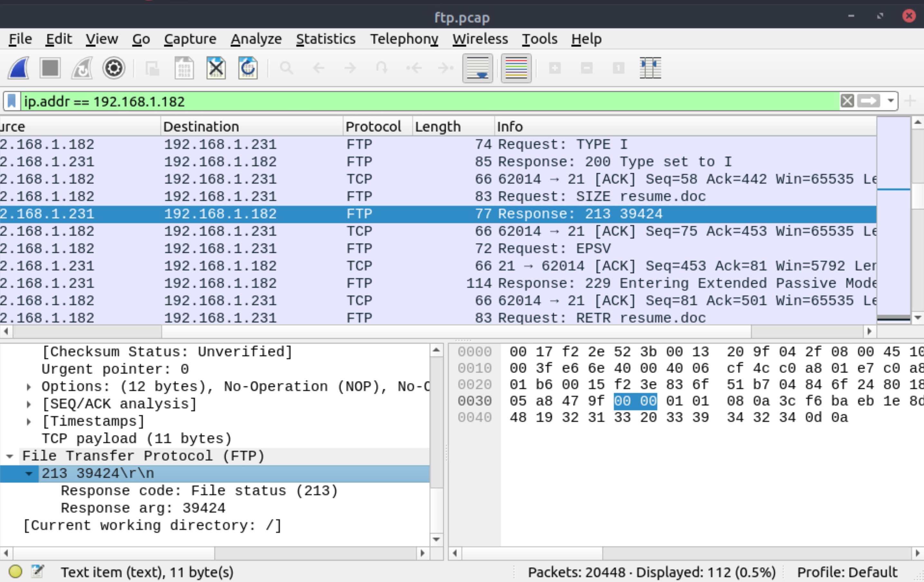Open recent display filters dropdown
The height and width of the screenshot is (582, 924).
tap(890, 101)
